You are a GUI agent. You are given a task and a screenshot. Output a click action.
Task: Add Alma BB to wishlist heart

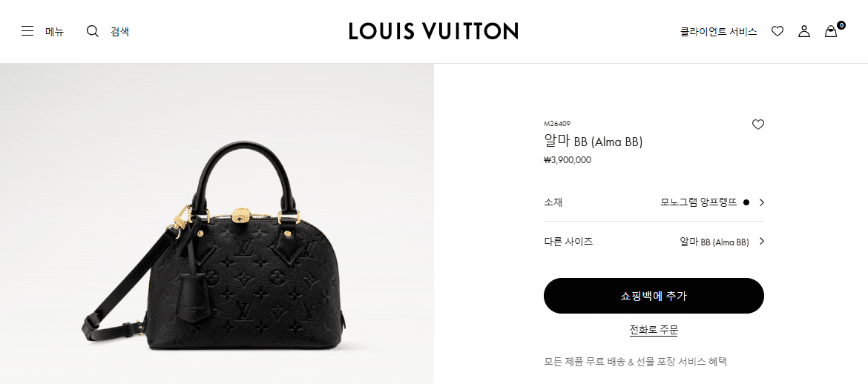tap(758, 125)
